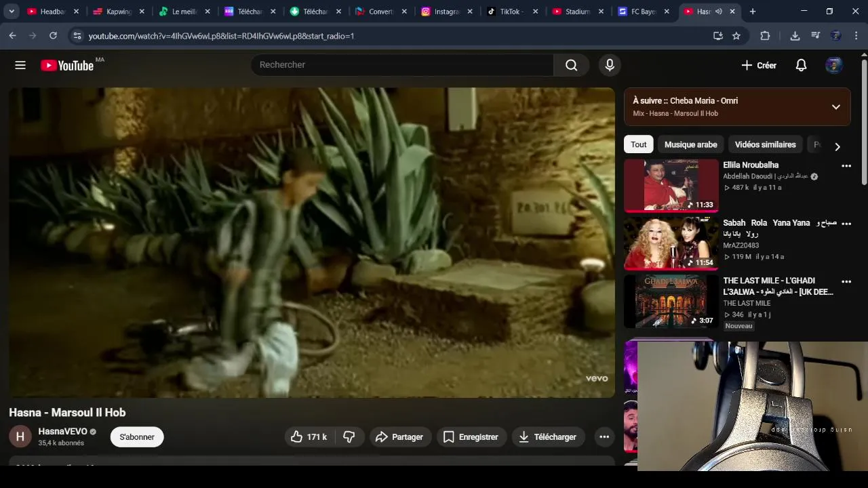The width and height of the screenshot is (868, 488).
Task: Open the browser downloads icon
Action: [795, 36]
